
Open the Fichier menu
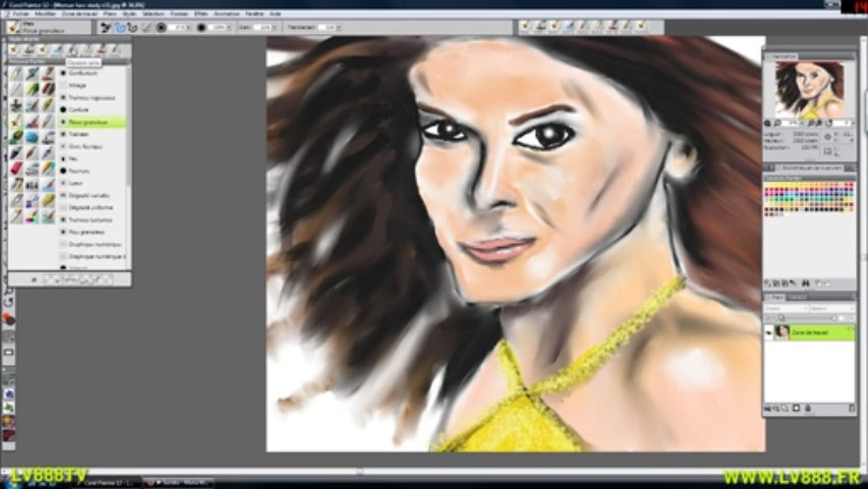pyautogui.click(x=22, y=14)
